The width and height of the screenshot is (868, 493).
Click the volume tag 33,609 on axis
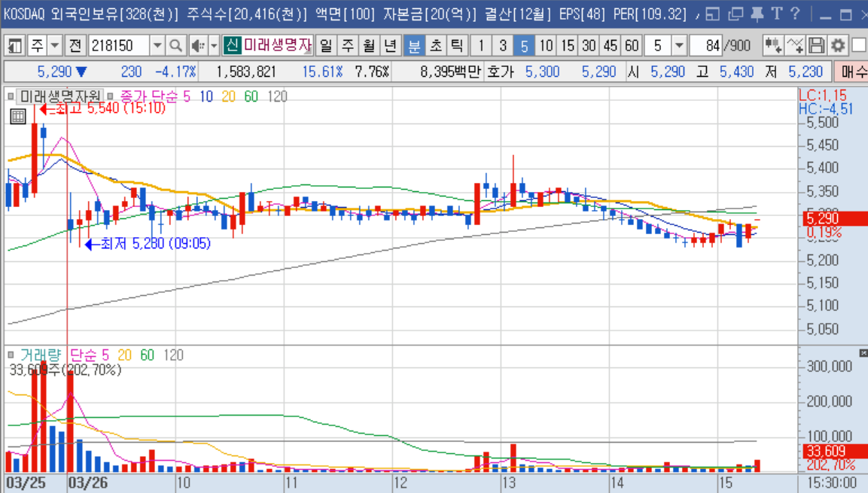(x=836, y=451)
